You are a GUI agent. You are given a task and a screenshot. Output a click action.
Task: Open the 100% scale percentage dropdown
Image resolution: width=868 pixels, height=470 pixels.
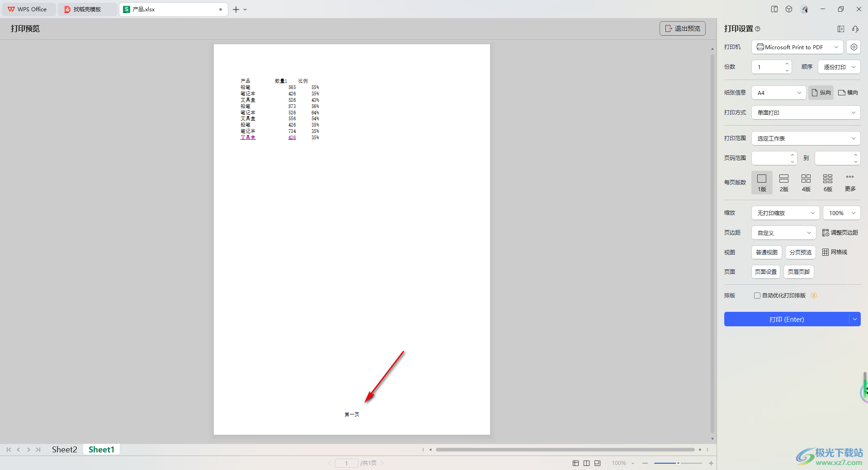(842, 213)
